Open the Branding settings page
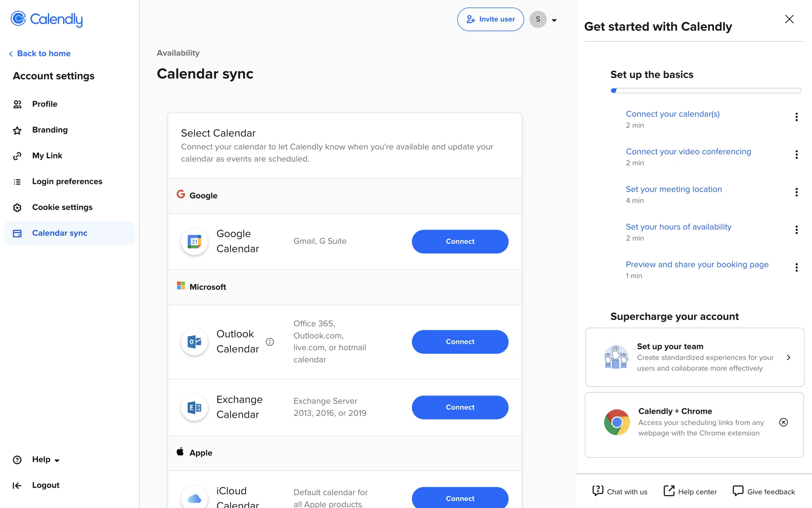The width and height of the screenshot is (812, 508). (x=49, y=130)
